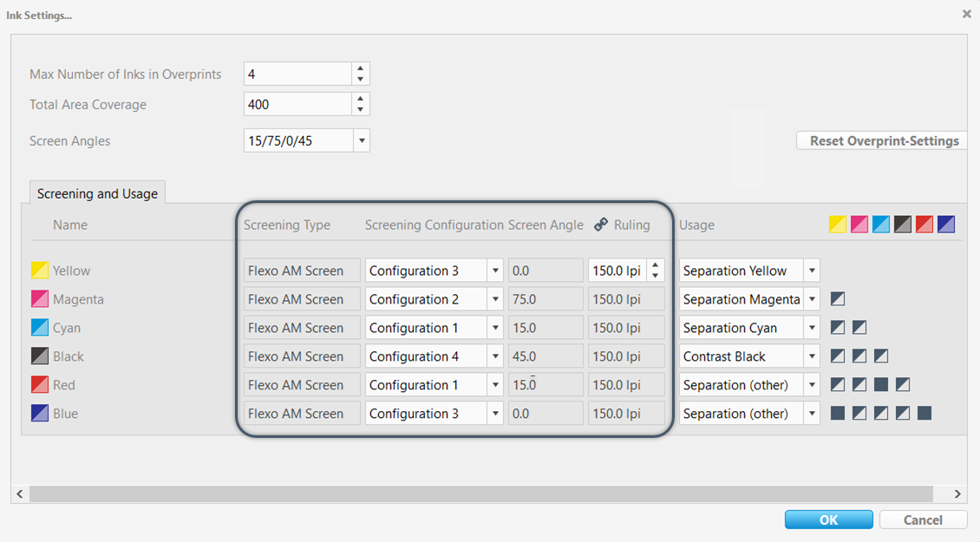Click Yellow's Ruling field showing 150.0 lpi

click(617, 271)
